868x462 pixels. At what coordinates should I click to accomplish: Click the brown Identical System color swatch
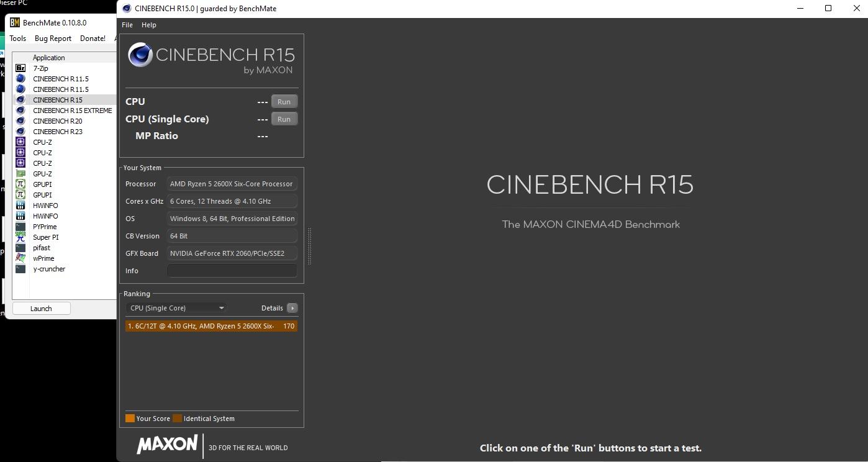tap(177, 419)
